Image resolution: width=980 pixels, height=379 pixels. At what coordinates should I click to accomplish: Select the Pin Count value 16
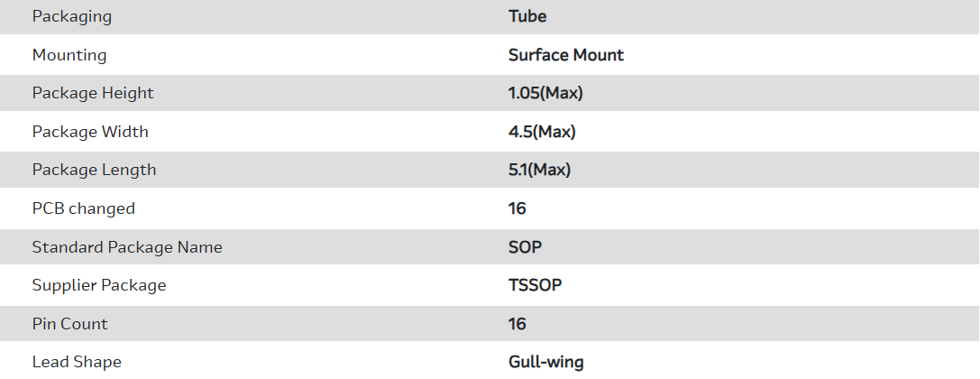click(x=517, y=324)
